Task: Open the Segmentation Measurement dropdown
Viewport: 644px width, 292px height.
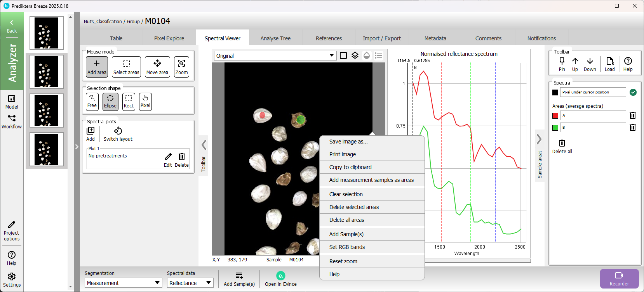Action: click(x=123, y=283)
